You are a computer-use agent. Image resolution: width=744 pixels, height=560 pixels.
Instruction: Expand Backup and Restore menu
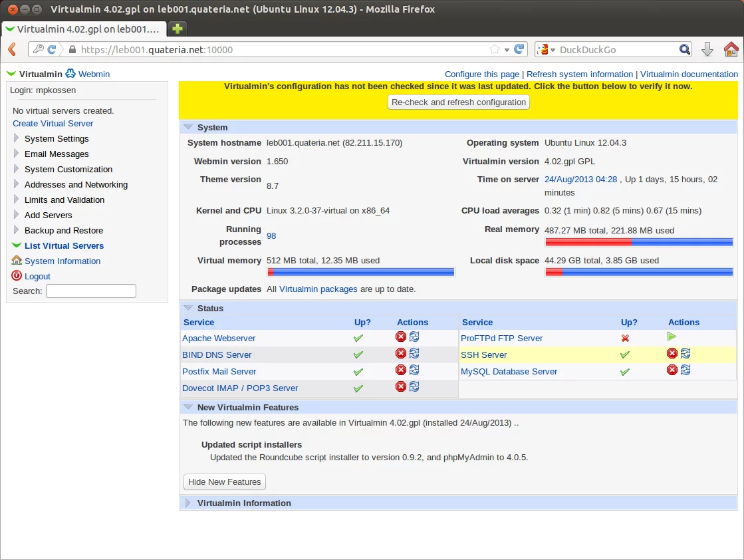point(16,229)
